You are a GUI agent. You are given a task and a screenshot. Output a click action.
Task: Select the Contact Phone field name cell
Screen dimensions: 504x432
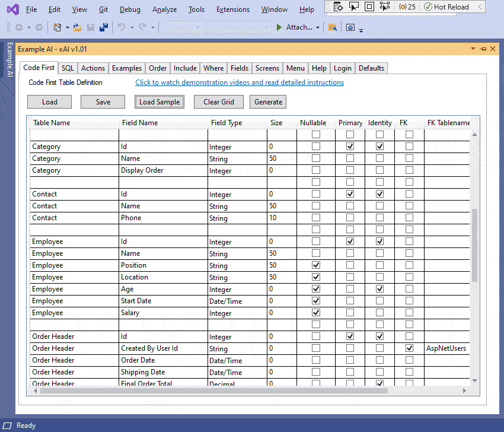pyautogui.click(x=162, y=218)
